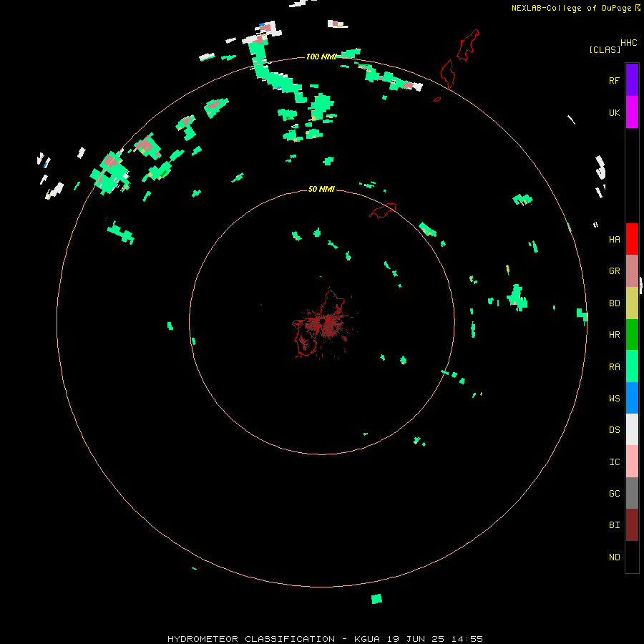This screenshot has height=644, width=644.
Task: Click the BD legend label
Action: pos(614,303)
